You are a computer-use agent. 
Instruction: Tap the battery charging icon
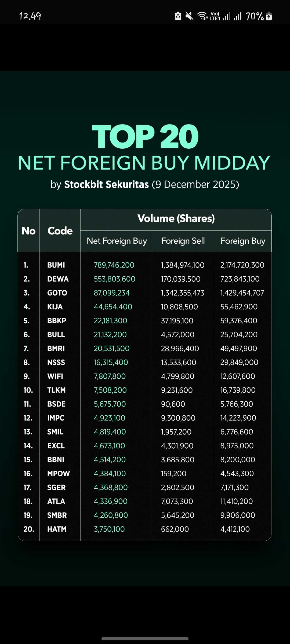point(269,16)
